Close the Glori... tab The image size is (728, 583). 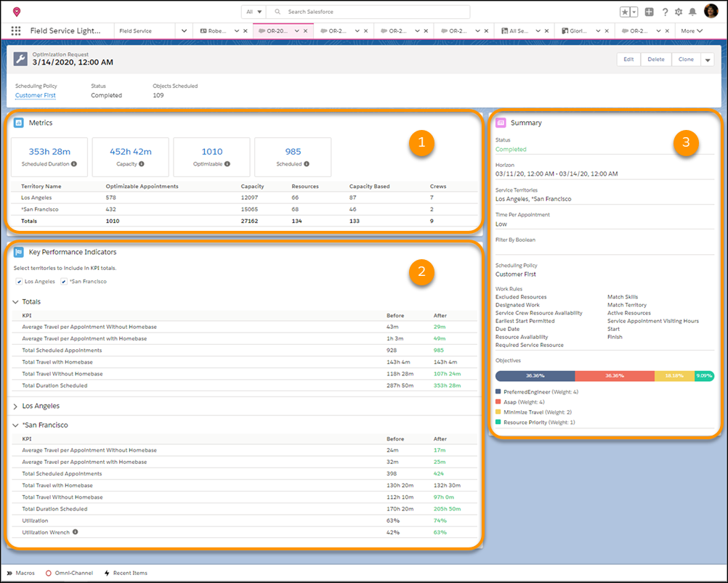tap(607, 31)
